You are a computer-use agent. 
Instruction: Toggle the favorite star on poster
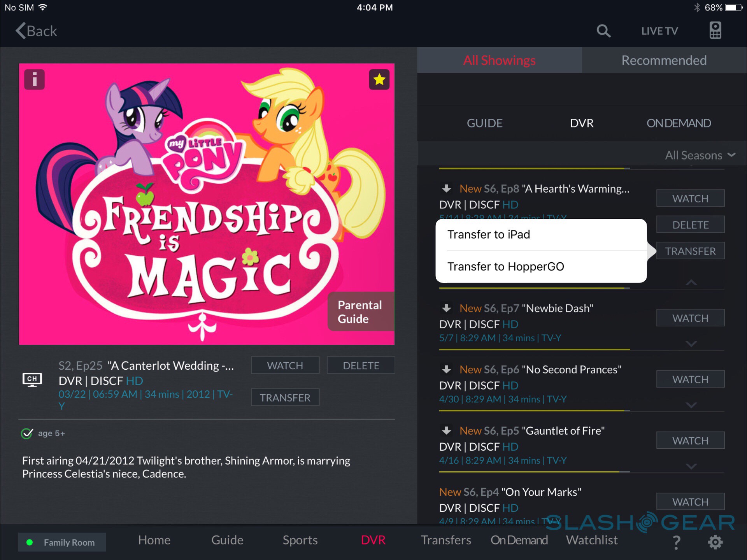click(x=379, y=80)
